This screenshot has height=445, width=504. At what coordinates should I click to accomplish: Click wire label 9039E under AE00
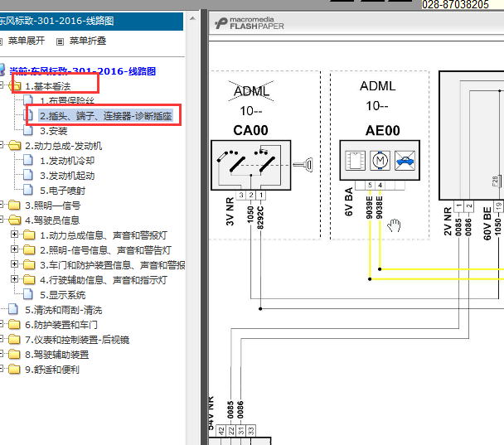[x=370, y=207]
